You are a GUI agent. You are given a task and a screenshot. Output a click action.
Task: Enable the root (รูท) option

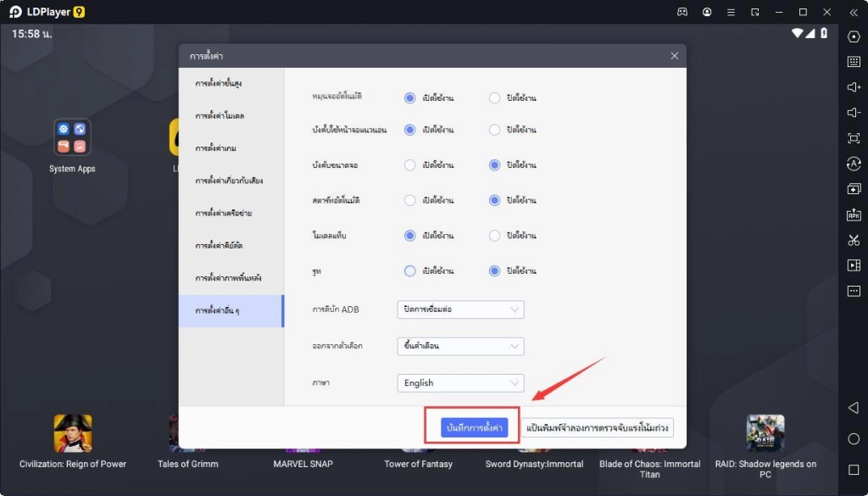point(410,271)
